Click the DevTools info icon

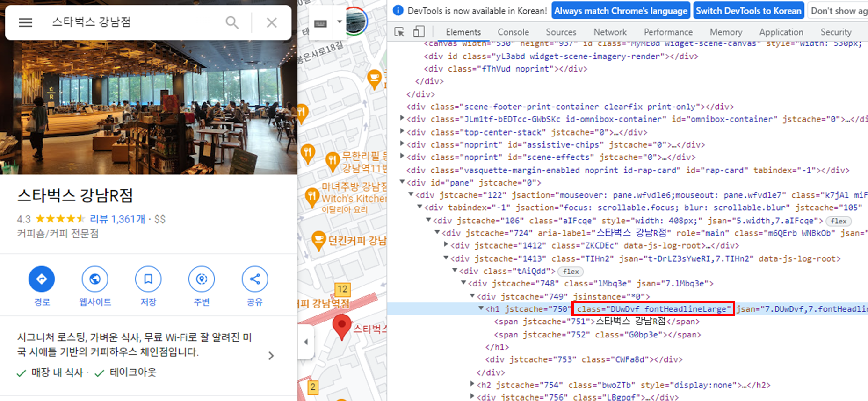[398, 10]
